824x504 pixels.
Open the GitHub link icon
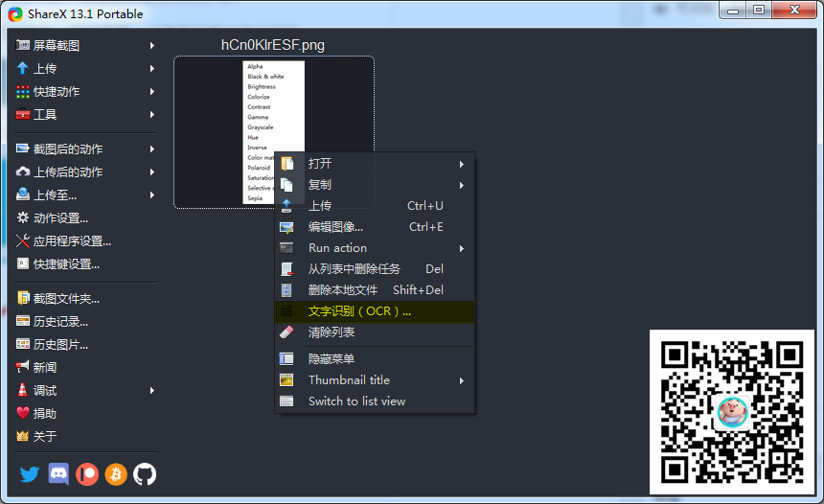point(145,474)
